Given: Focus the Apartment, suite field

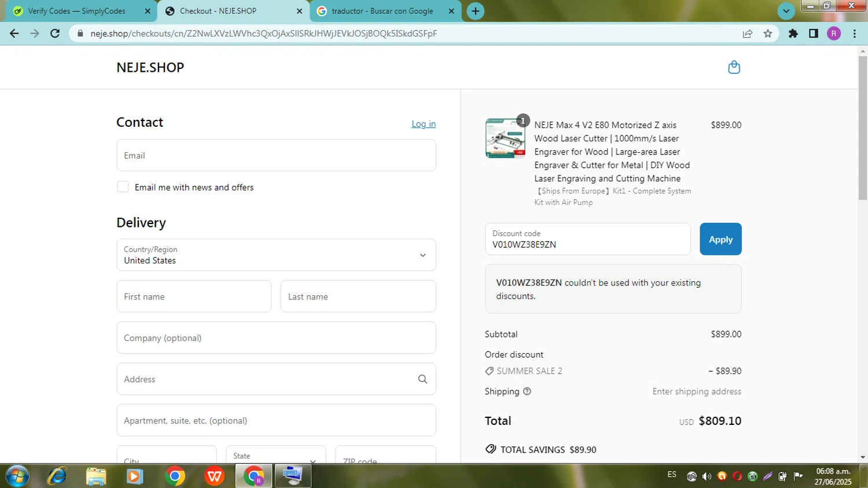Looking at the screenshot, I should coord(276,420).
